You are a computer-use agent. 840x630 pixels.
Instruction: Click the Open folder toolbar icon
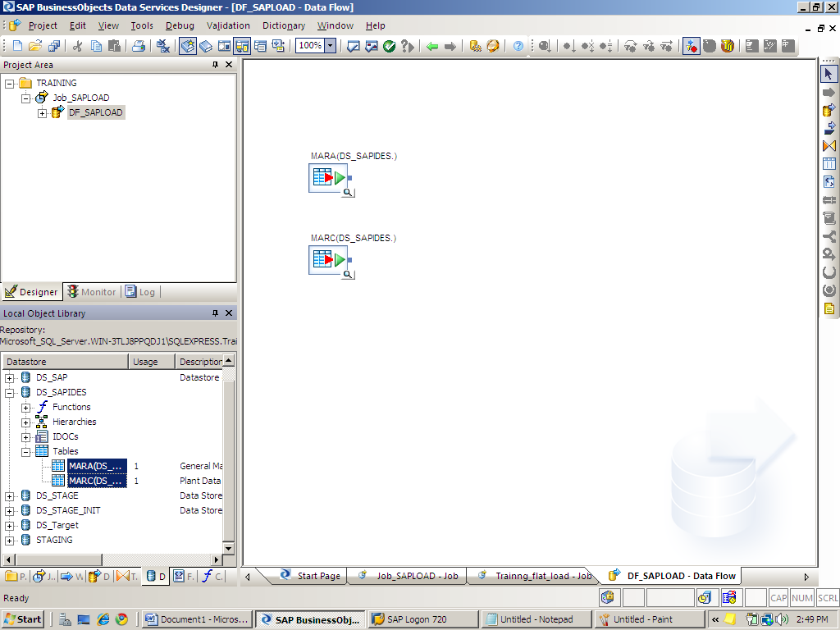pos(34,46)
